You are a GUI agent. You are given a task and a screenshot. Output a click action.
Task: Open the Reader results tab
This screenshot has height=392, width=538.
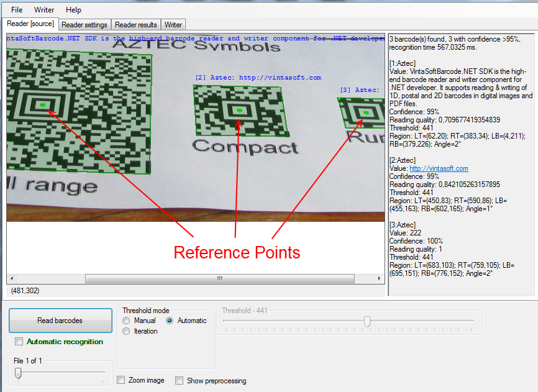136,25
